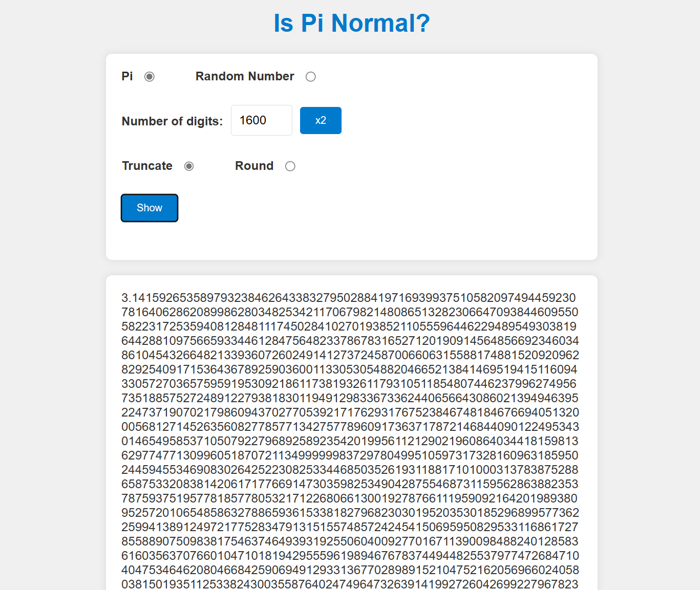Click the first line of Pi digits
The height and width of the screenshot is (590, 700).
point(349,297)
